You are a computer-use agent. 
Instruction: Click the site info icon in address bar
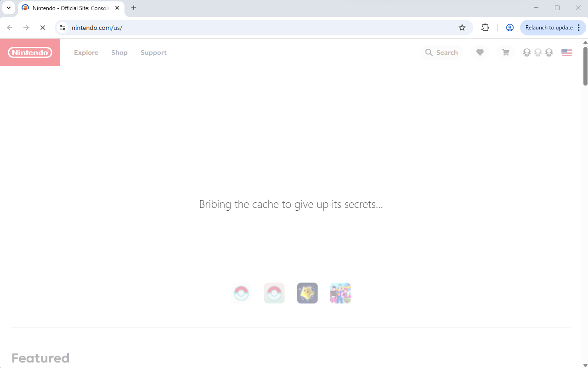coord(62,27)
